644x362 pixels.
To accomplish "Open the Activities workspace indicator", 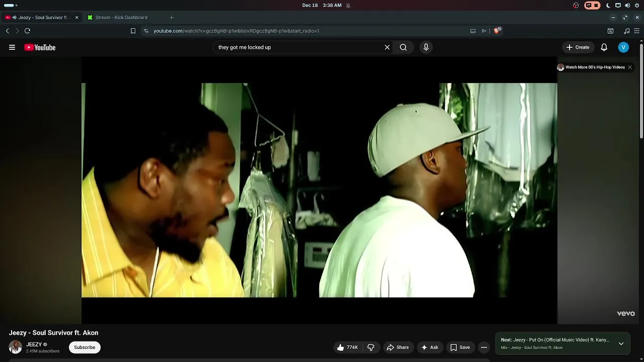I will [11, 5].
